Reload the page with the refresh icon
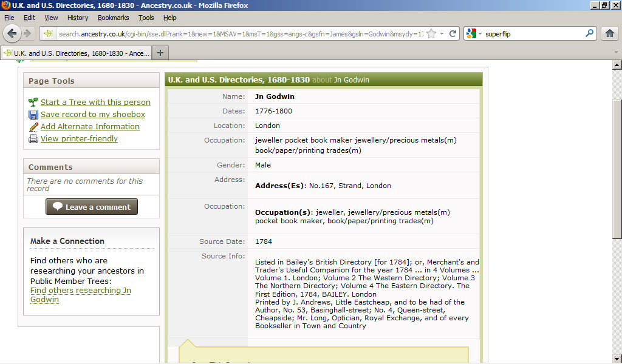Screen dimensions: 622x364 coord(453,33)
